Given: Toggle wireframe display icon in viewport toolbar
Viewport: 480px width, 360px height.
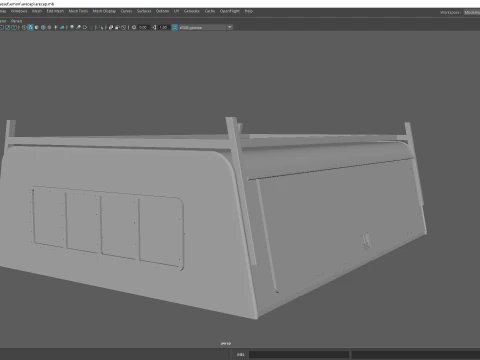Looking at the screenshot, I should click(24, 27).
